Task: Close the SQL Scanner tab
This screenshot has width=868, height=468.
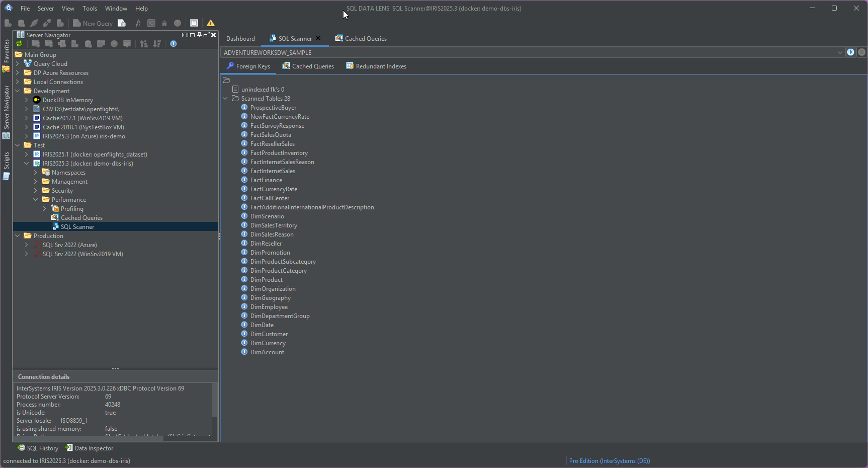Action: click(318, 38)
